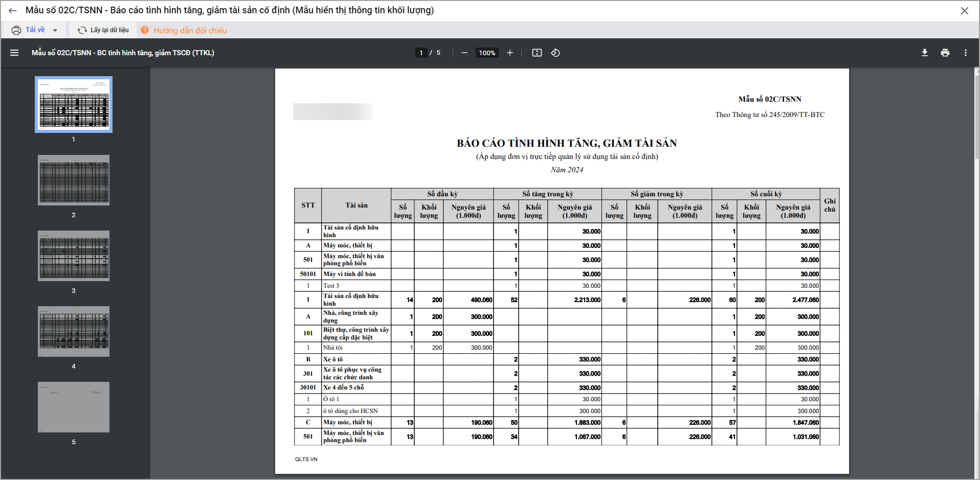Print the PDF from viewer toolbar
The width and height of the screenshot is (980, 480).
point(945,53)
